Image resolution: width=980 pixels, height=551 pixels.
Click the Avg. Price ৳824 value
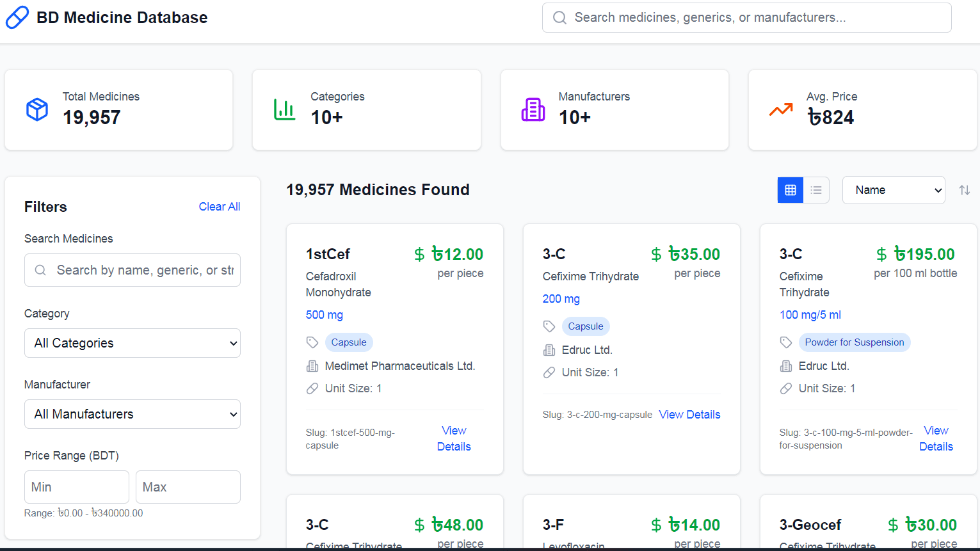click(x=831, y=117)
